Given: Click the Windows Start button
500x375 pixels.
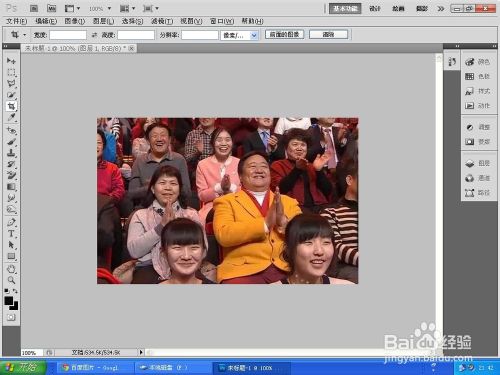Looking at the screenshot, I should click(23, 367).
